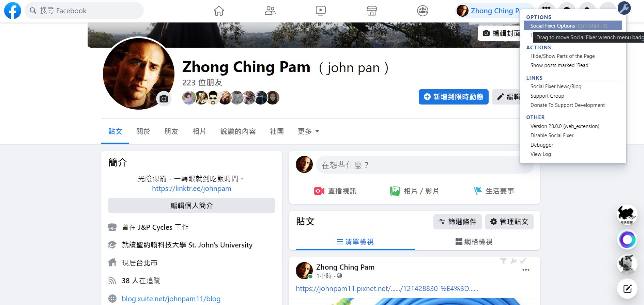
Task: Open 管理貼文 manage posts button
Action: pos(509,222)
